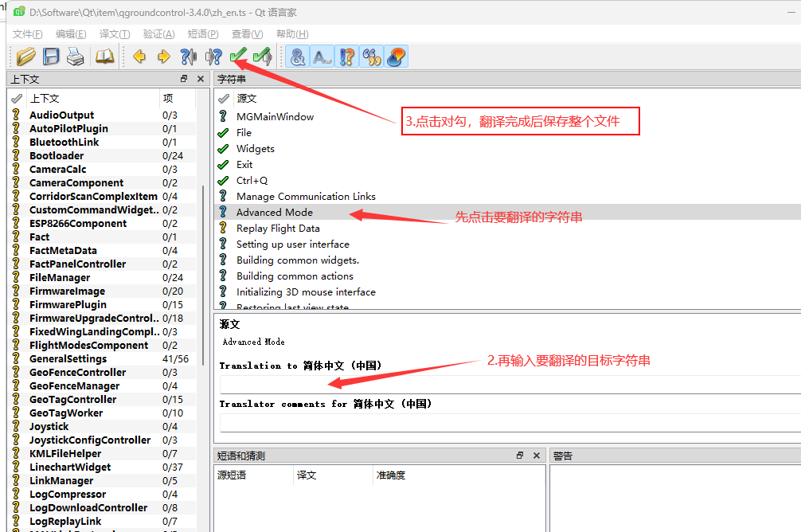Jump to next unfinished item
Image resolution: width=801 pixels, height=532 pixels.
coord(213,57)
